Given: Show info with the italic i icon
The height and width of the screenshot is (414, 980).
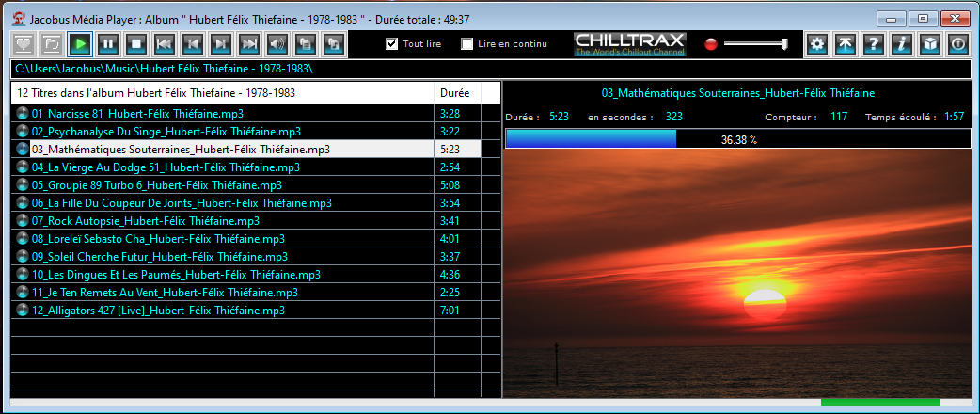Looking at the screenshot, I should [x=902, y=44].
